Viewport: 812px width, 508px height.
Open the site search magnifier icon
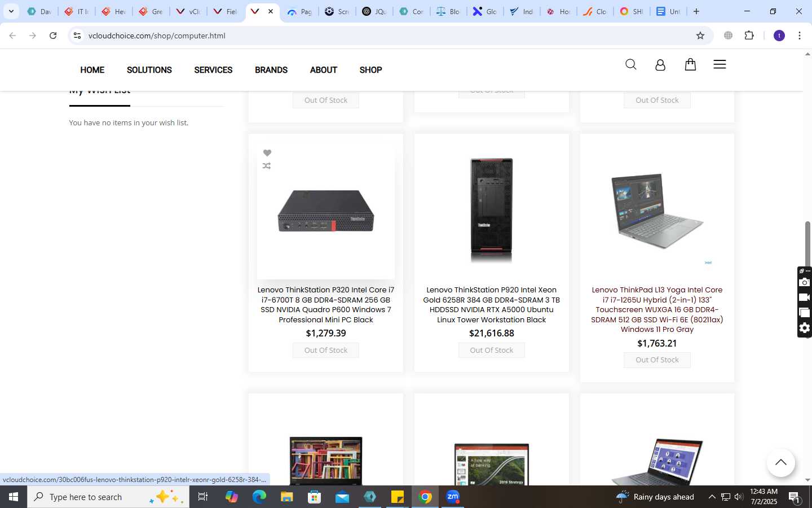tap(630, 64)
